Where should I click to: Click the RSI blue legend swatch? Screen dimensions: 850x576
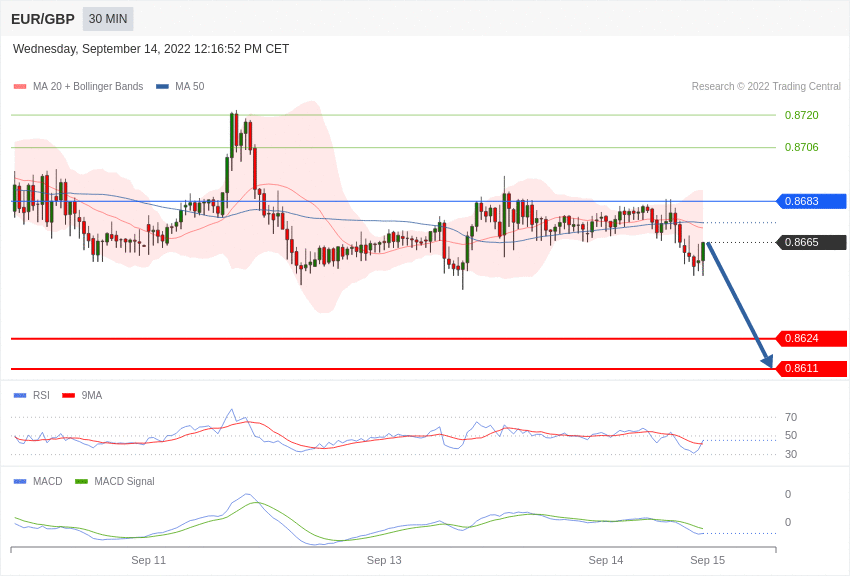point(20,396)
